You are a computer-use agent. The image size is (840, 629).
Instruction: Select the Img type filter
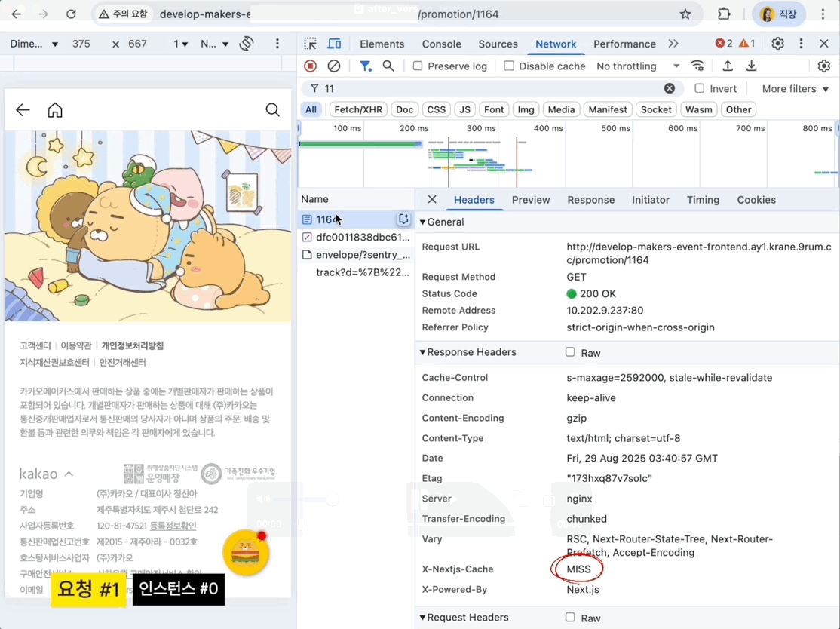point(526,109)
